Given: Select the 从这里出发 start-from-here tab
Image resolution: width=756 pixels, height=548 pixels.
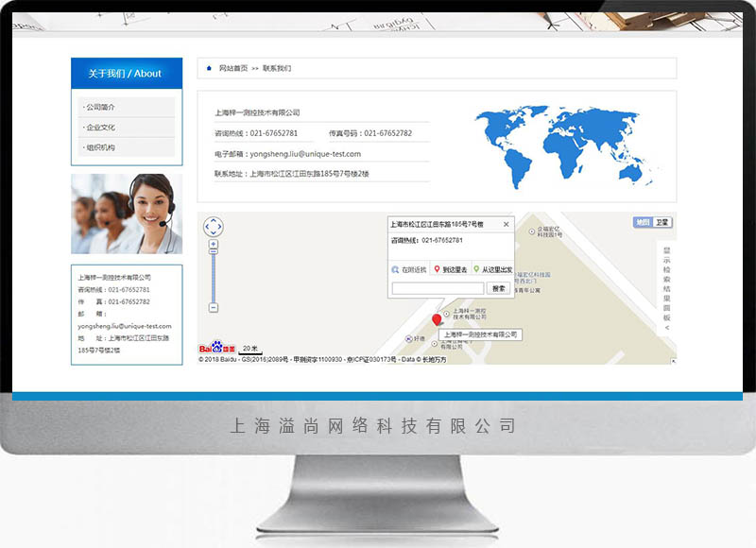Looking at the screenshot, I should point(493,269).
